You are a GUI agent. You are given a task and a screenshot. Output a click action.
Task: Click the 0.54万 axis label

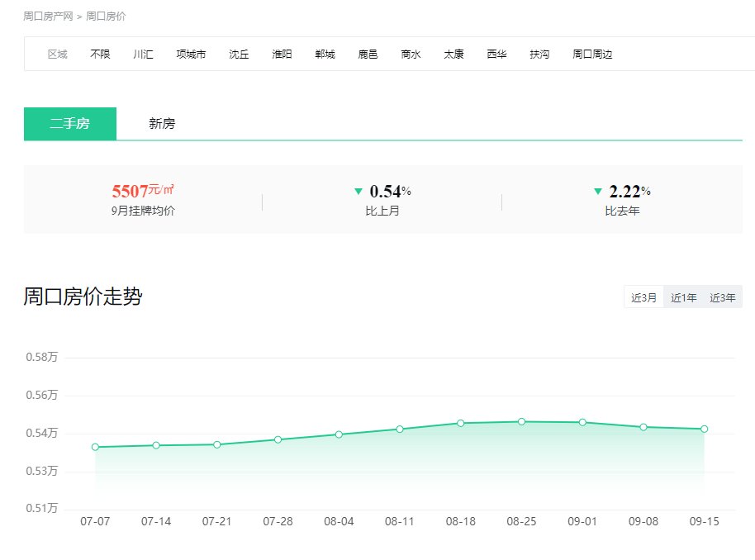pyautogui.click(x=42, y=433)
